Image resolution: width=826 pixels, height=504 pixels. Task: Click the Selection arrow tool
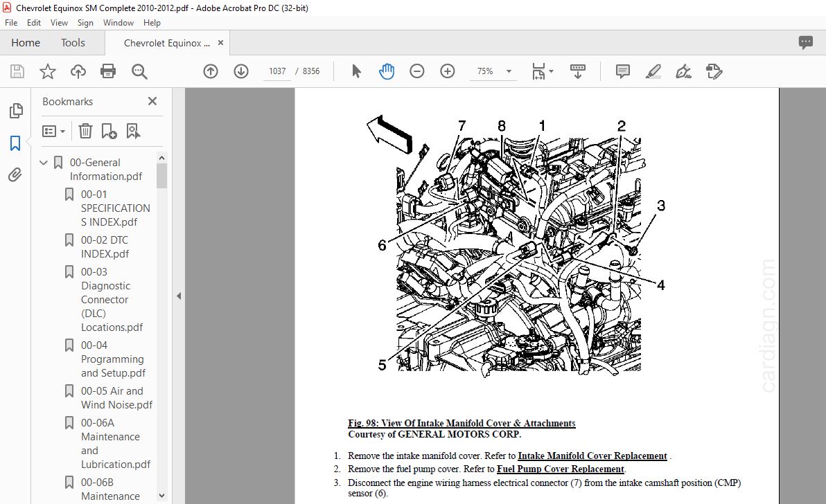[356, 71]
